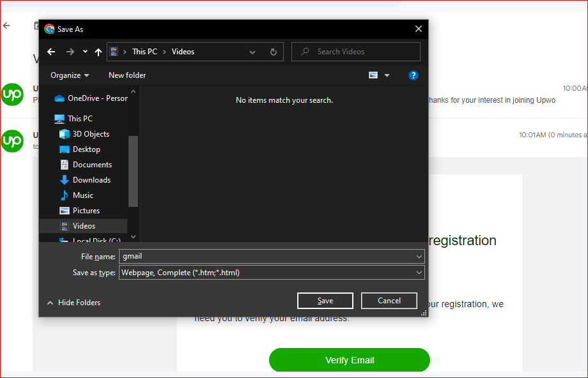Click Verify Email button in email

pos(350,360)
